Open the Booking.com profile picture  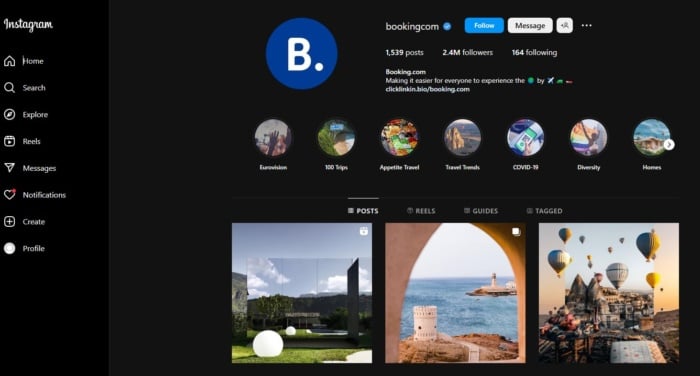[301, 54]
